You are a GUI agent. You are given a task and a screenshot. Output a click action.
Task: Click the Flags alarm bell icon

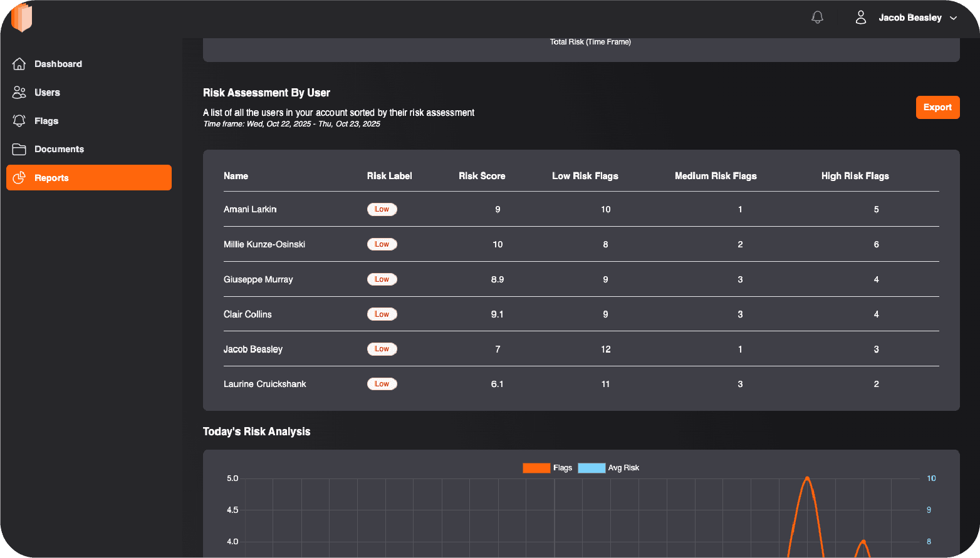pos(19,121)
